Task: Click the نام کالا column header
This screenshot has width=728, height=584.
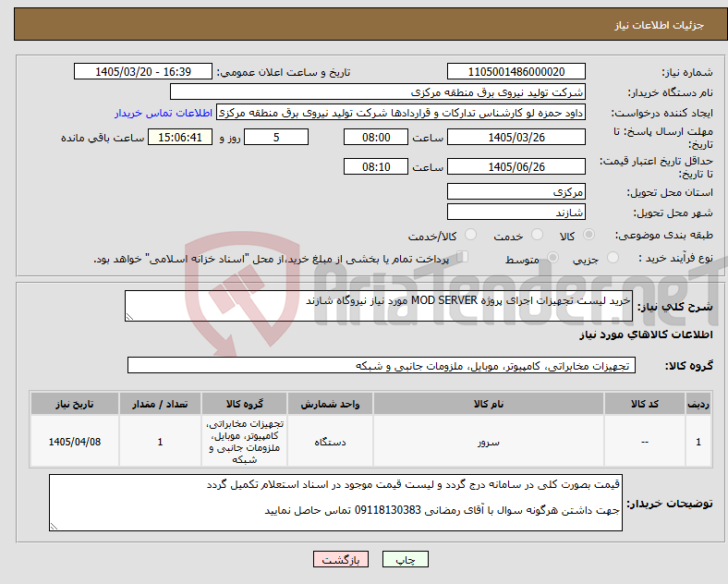Action: [x=488, y=404]
